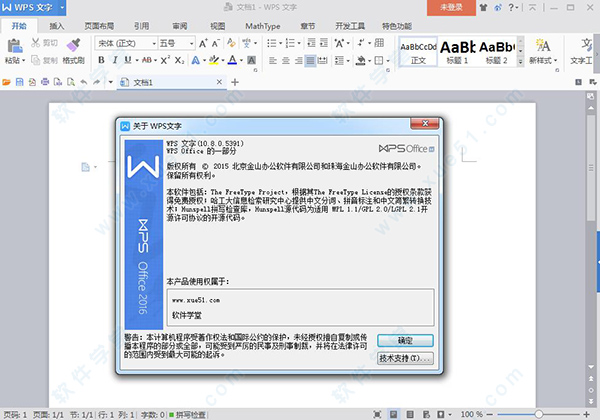Image resolution: width=600 pixels, height=420 pixels.
Task: Open borders dropdown arrow
Action: (388, 60)
